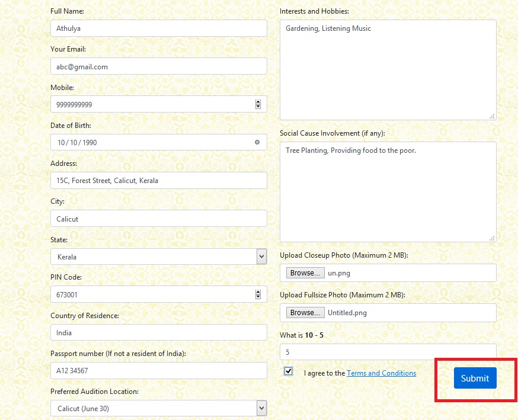Click the Mobile field spinner arrows
This screenshot has width=518, height=420.
(x=258, y=104)
